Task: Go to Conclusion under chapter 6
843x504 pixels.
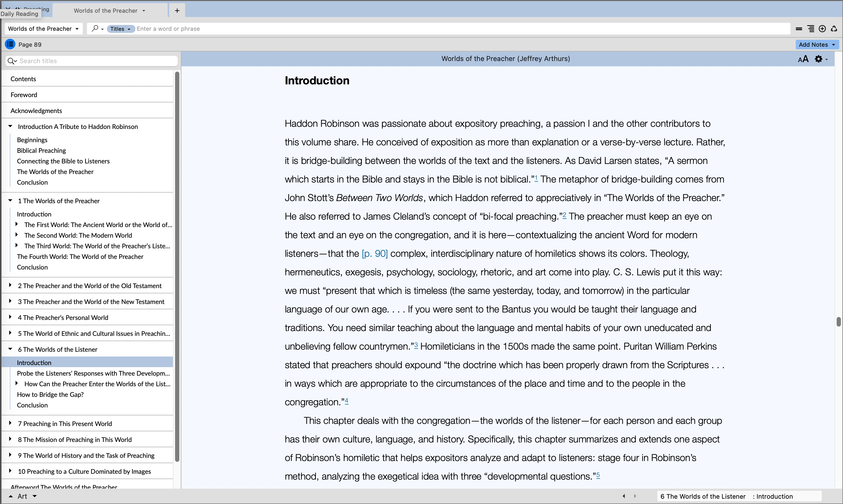Action: 32,405
